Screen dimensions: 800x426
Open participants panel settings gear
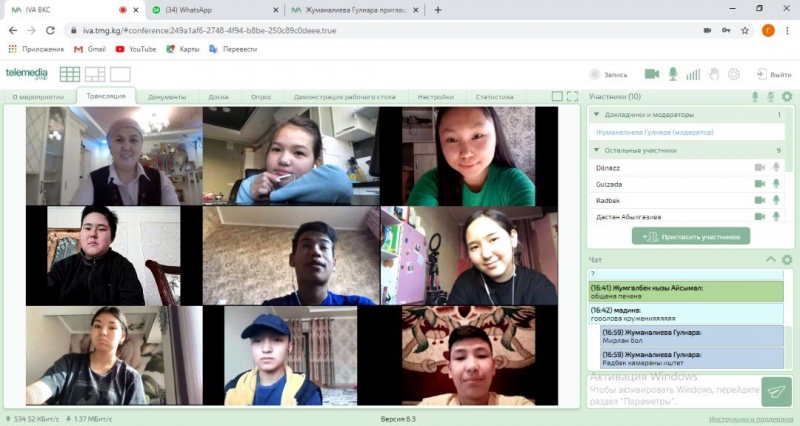point(787,96)
